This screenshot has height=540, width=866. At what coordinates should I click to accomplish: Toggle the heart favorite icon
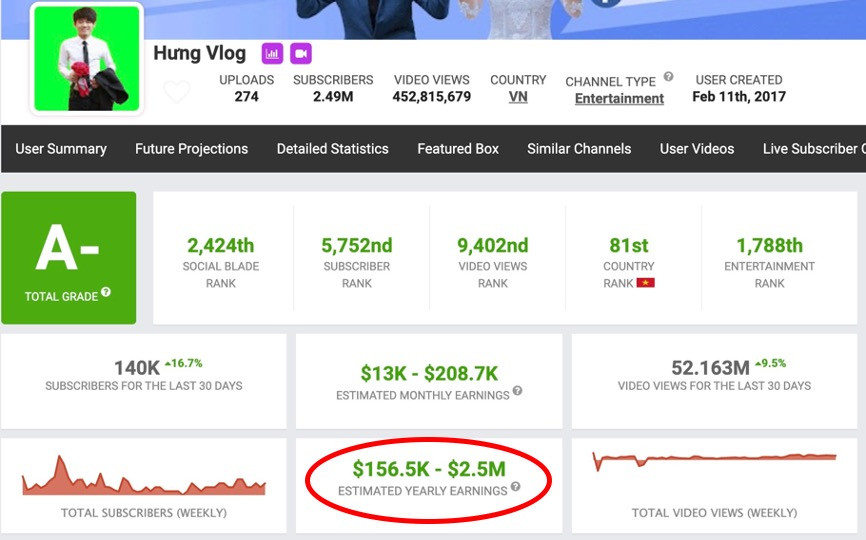pyautogui.click(x=177, y=93)
